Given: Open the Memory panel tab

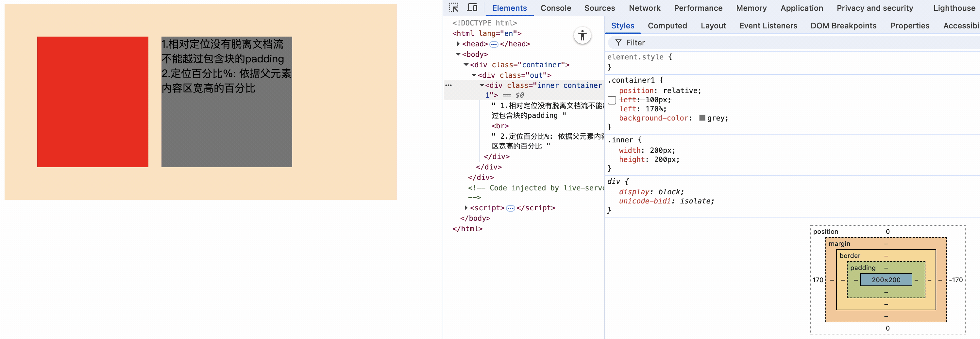Looking at the screenshot, I should pos(751,8).
